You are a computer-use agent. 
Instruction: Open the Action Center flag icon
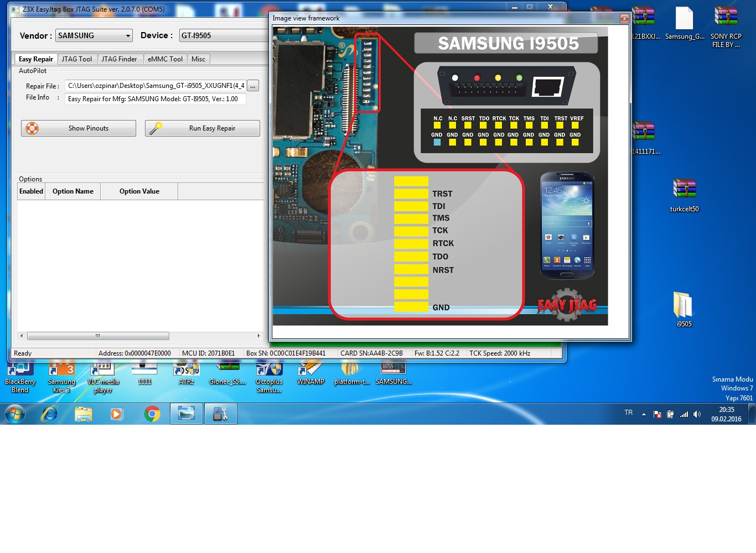click(657, 414)
